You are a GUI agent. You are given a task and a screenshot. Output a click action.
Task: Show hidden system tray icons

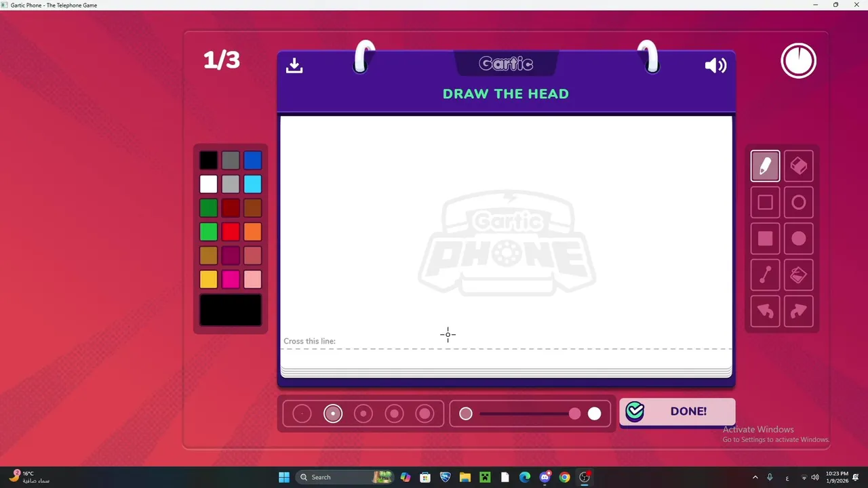755,477
